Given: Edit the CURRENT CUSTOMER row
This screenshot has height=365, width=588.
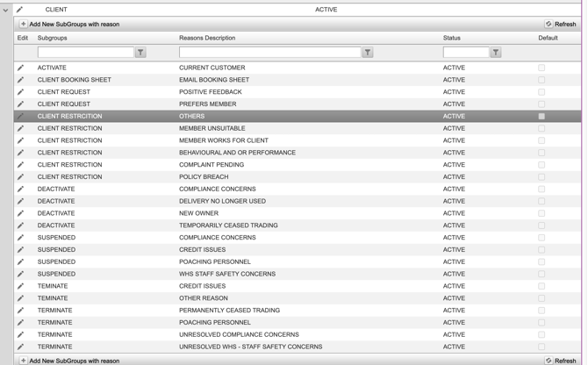Looking at the screenshot, I should pyautogui.click(x=21, y=68).
